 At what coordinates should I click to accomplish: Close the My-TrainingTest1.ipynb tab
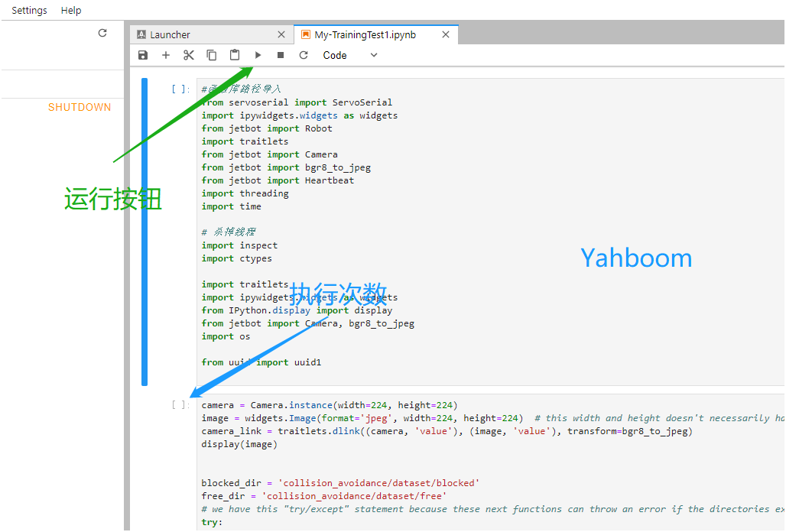(x=446, y=34)
